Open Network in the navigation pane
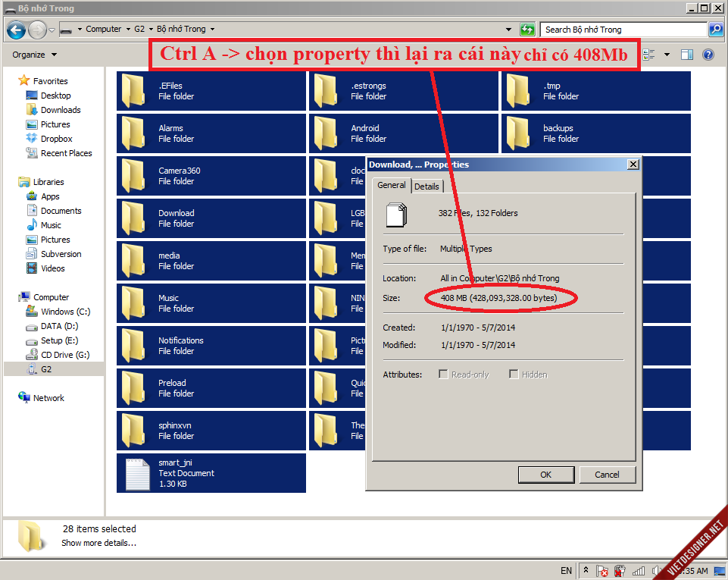This screenshot has width=728, height=580. (x=42, y=398)
